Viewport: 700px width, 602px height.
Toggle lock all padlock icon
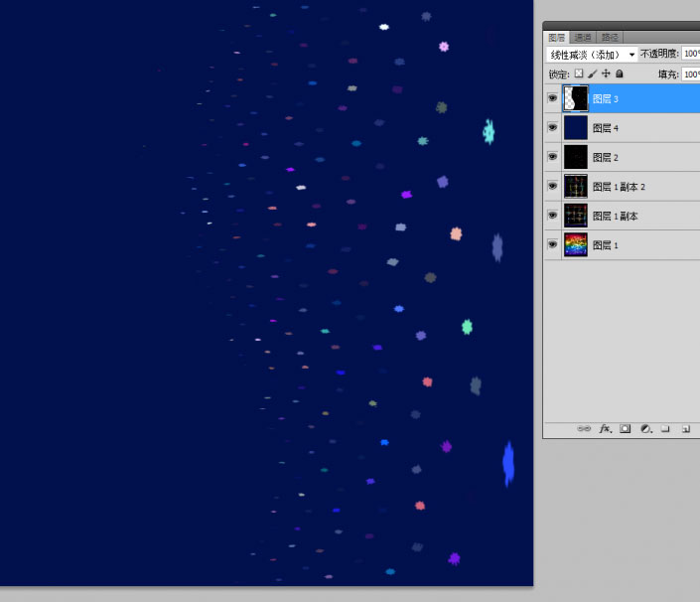[x=619, y=74]
